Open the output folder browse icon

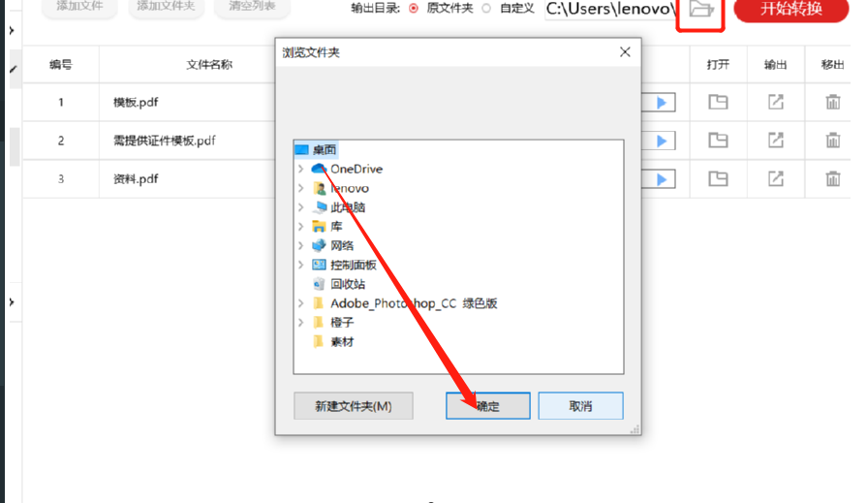pyautogui.click(x=700, y=10)
